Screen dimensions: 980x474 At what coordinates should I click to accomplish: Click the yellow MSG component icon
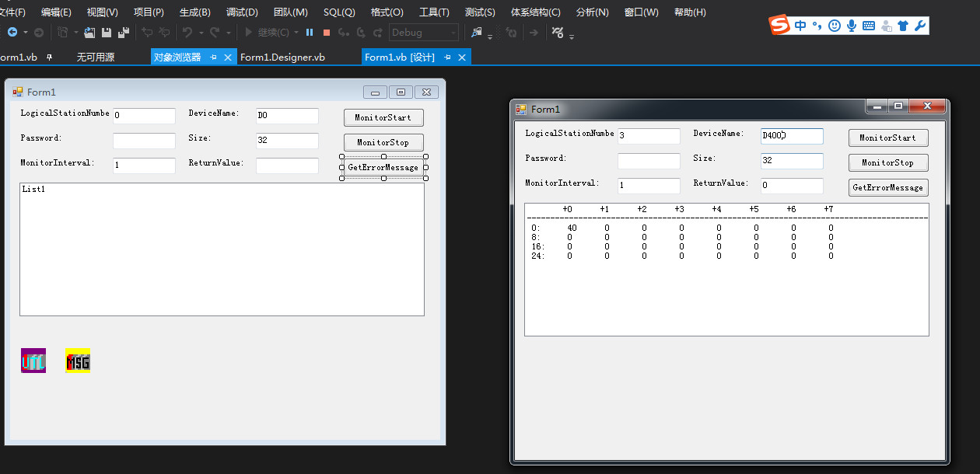(x=78, y=361)
